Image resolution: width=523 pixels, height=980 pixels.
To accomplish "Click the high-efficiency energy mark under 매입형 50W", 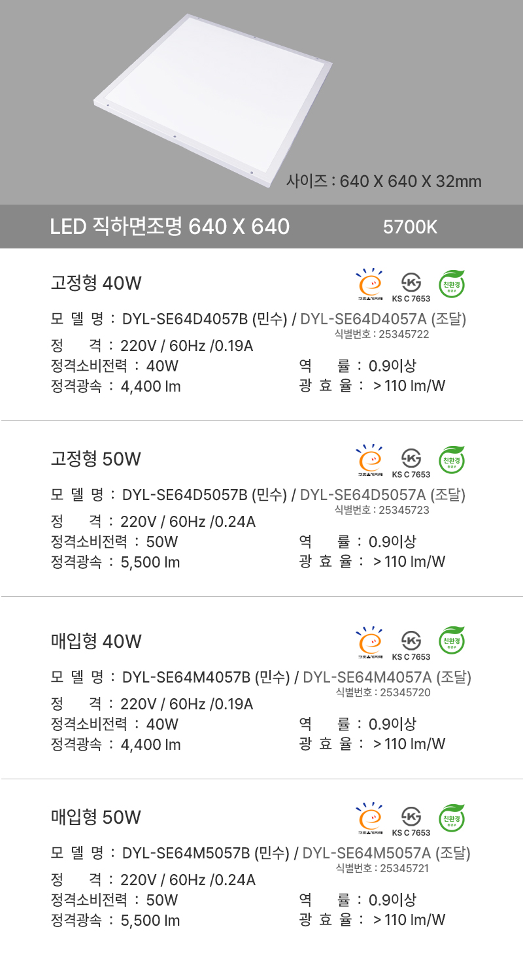I will (x=371, y=819).
